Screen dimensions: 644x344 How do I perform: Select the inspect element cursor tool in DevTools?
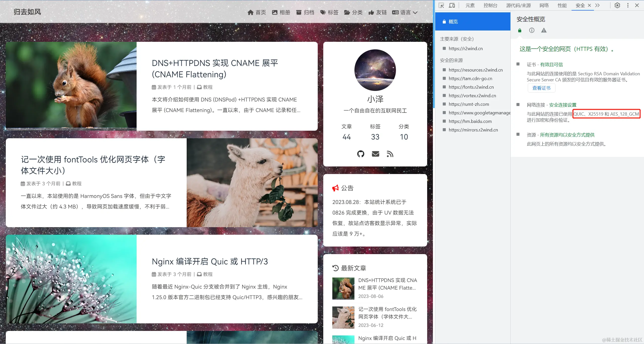441,5
